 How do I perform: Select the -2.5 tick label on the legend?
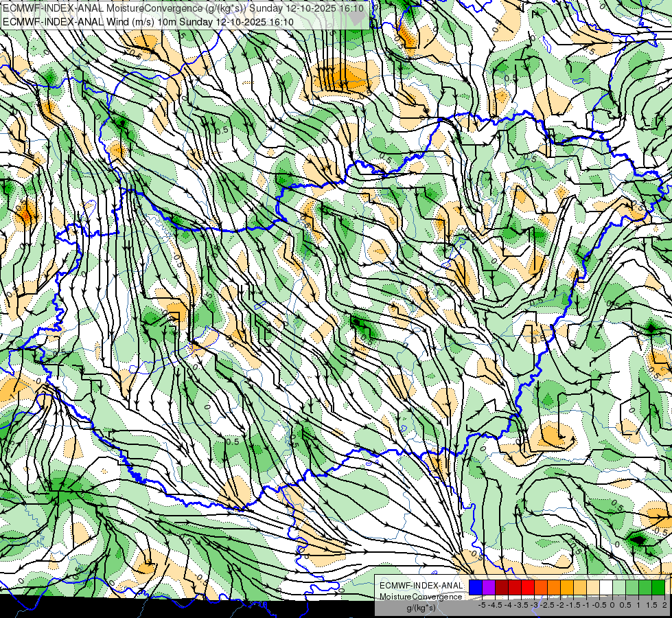click(x=547, y=605)
